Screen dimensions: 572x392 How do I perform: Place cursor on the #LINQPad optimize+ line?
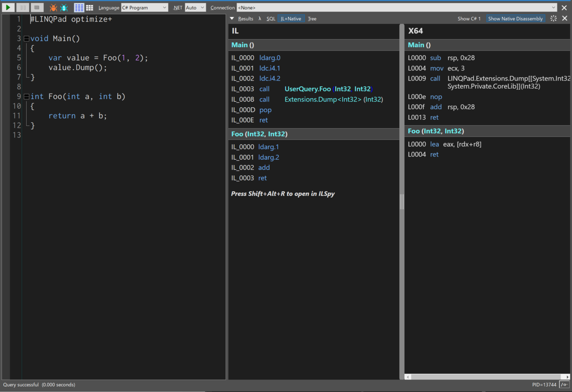(x=71, y=19)
